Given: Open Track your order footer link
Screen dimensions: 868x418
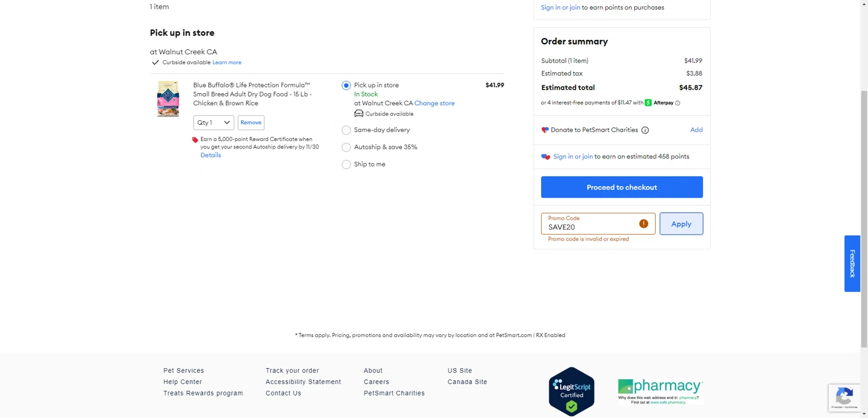Looking at the screenshot, I should pyautogui.click(x=292, y=371).
